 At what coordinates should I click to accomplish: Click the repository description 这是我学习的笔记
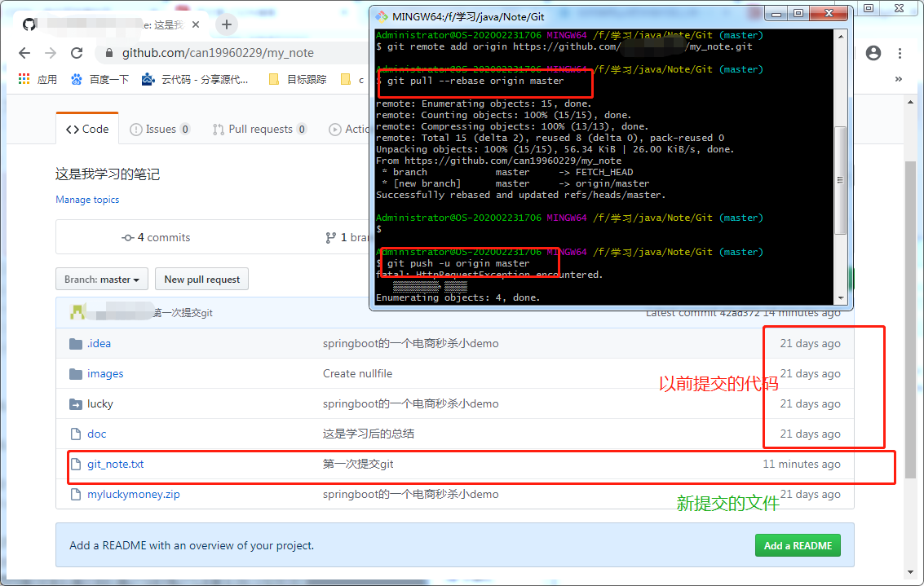point(108,174)
